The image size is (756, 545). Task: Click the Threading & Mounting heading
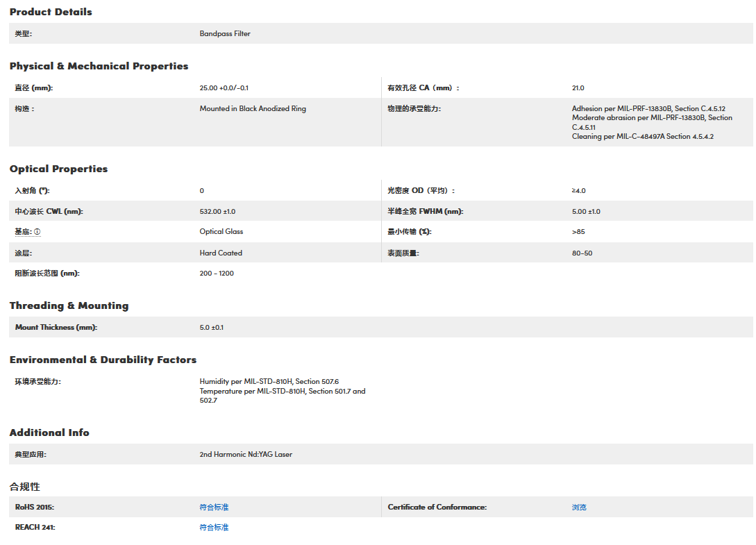69,305
